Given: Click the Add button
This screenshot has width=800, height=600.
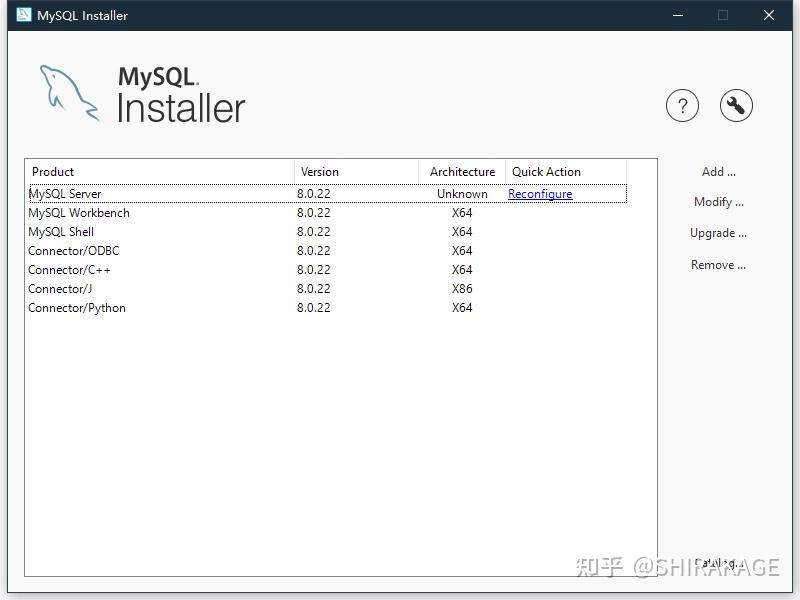Looking at the screenshot, I should coord(719,171).
